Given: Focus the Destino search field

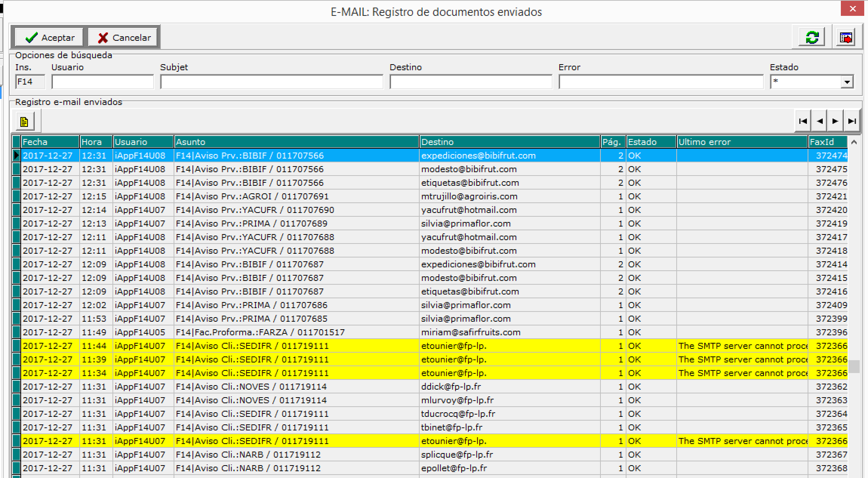Looking at the screenshot, I should coord(471,82).
